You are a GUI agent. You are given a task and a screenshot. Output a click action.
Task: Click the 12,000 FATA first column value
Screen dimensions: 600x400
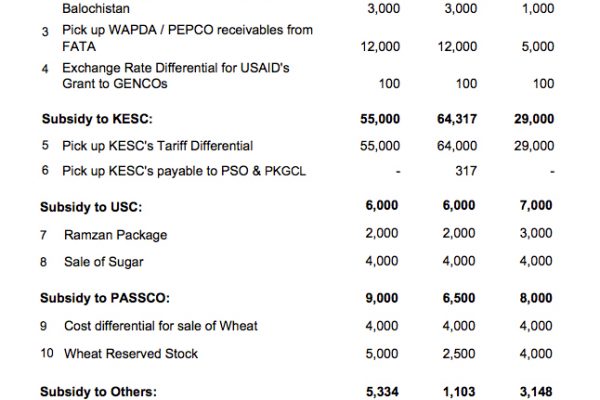tap(380, 46)
